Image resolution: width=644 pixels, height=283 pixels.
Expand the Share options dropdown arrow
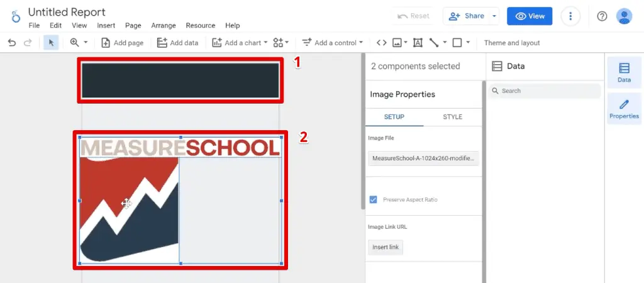coord(494,16)
